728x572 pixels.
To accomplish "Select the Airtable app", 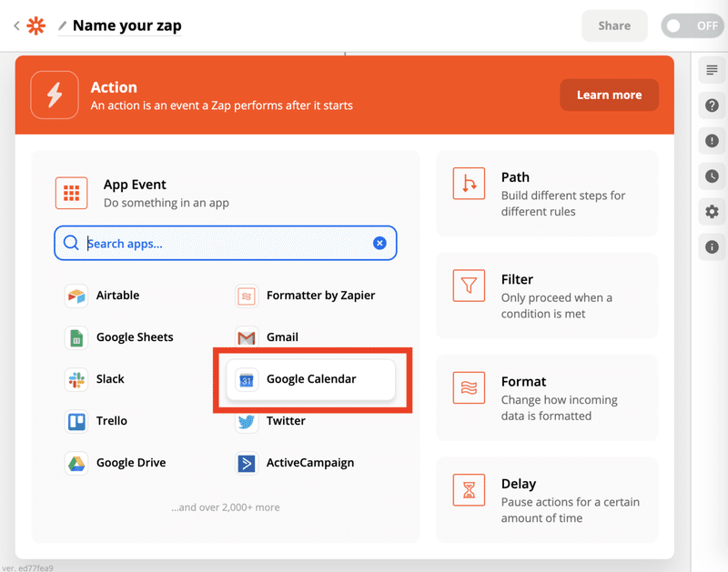I will (102, 296).
